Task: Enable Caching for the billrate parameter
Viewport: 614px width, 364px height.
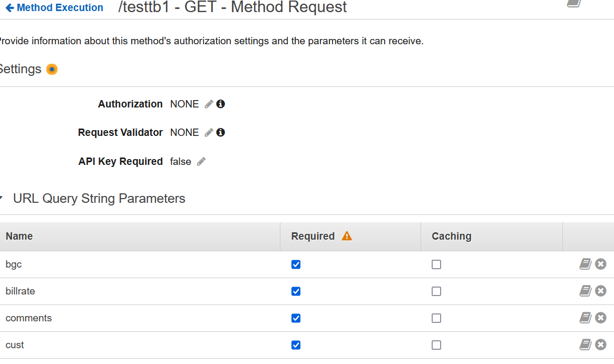Action: (x=436, y=291)
